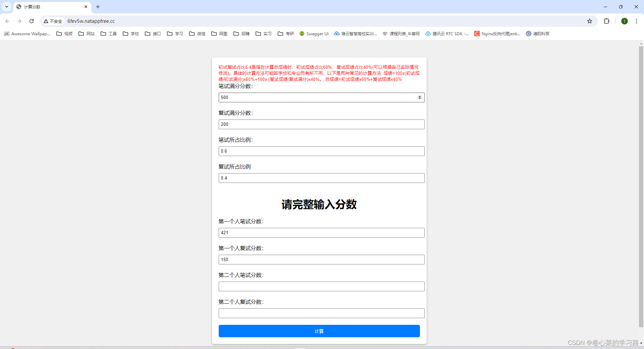Open the green profile avatar
Image resolution: width=644 pixels, height=349 pixels.
point(624,21)
